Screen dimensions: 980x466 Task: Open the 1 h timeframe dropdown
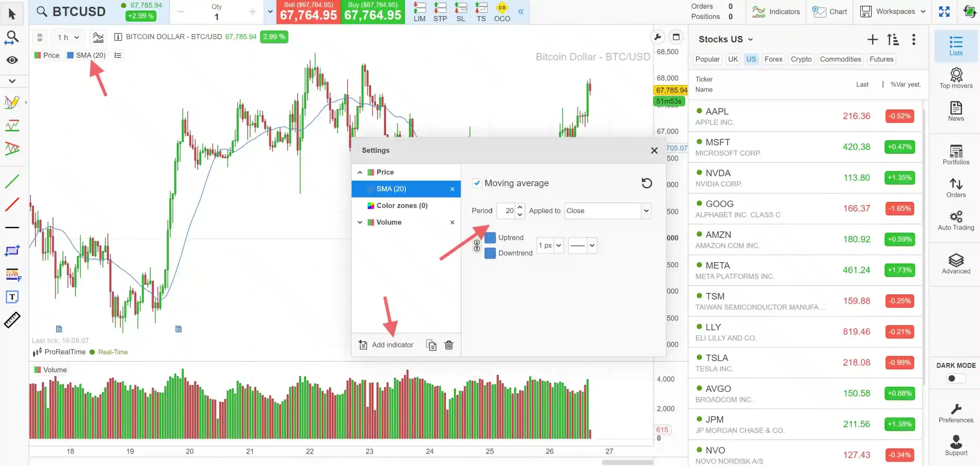pos(68,37)
